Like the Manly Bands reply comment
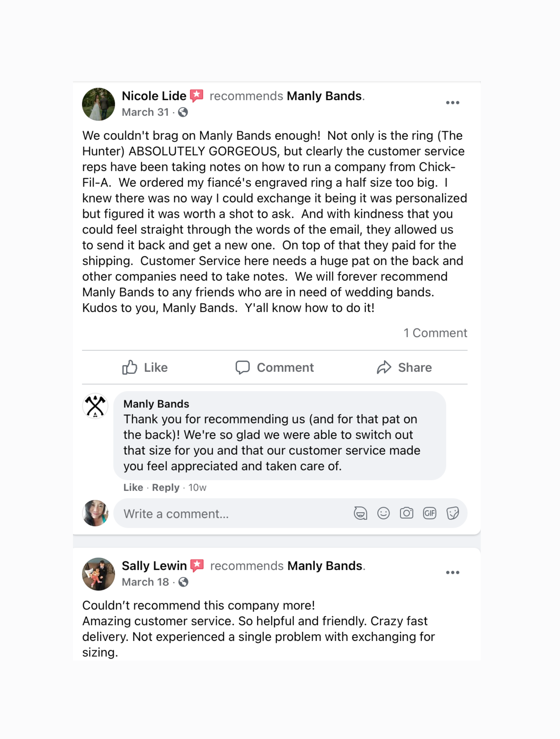The width and height of the screenshot is (560, 739). click(133, 487)
